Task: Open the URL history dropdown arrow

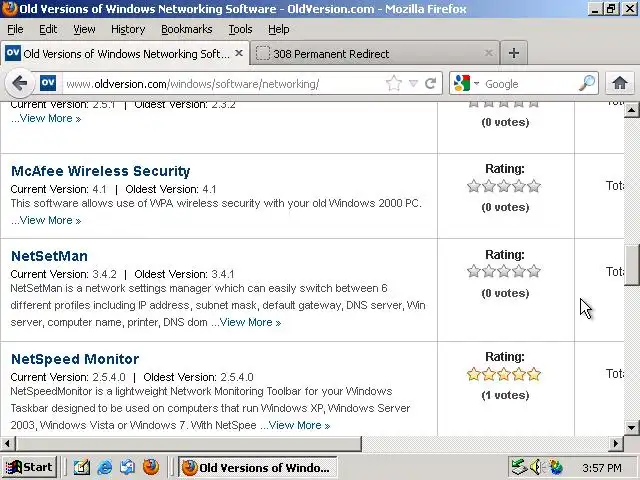Action: coord(413,84)
